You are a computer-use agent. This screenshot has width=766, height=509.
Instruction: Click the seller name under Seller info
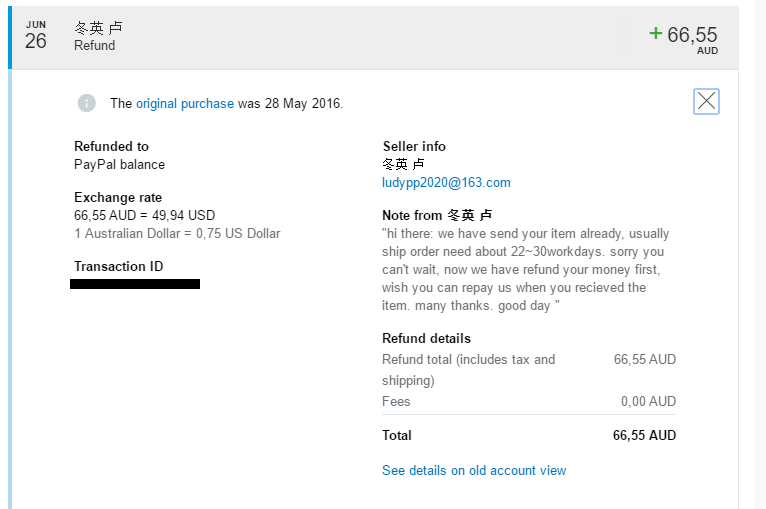[x=403, y=164]
